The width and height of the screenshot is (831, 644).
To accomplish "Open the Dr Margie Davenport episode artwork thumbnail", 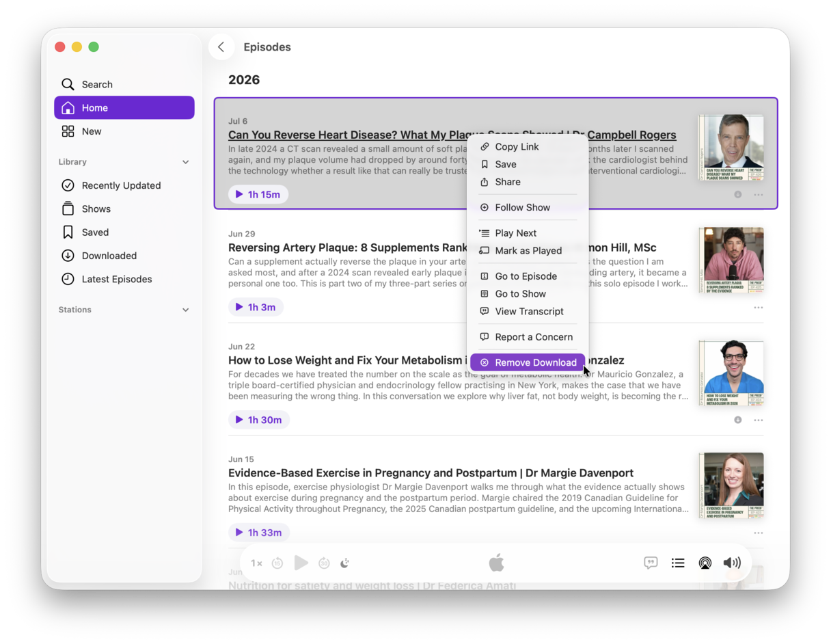I will [x=731, y=485].
